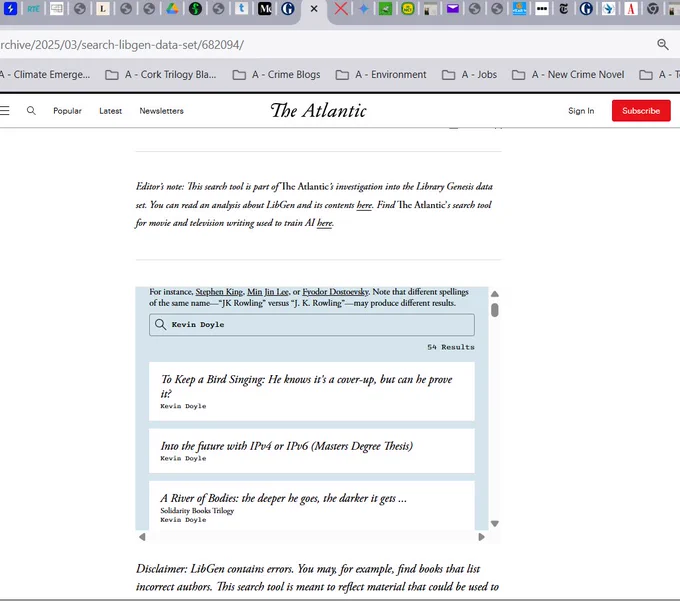Click the Stephen King example link
Viewport: 680px width, 601px height.
(219, 292)
